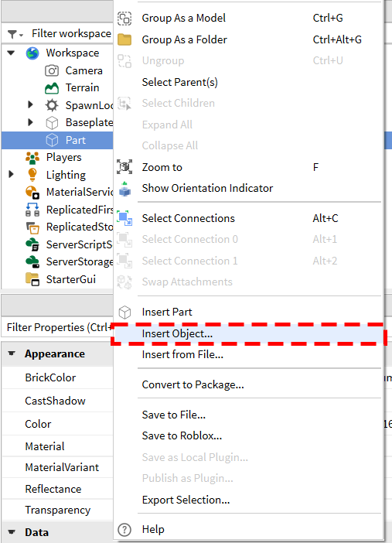The image size is (392, 543).
Task: Click the Filter Properties search field
Action: 58,327
